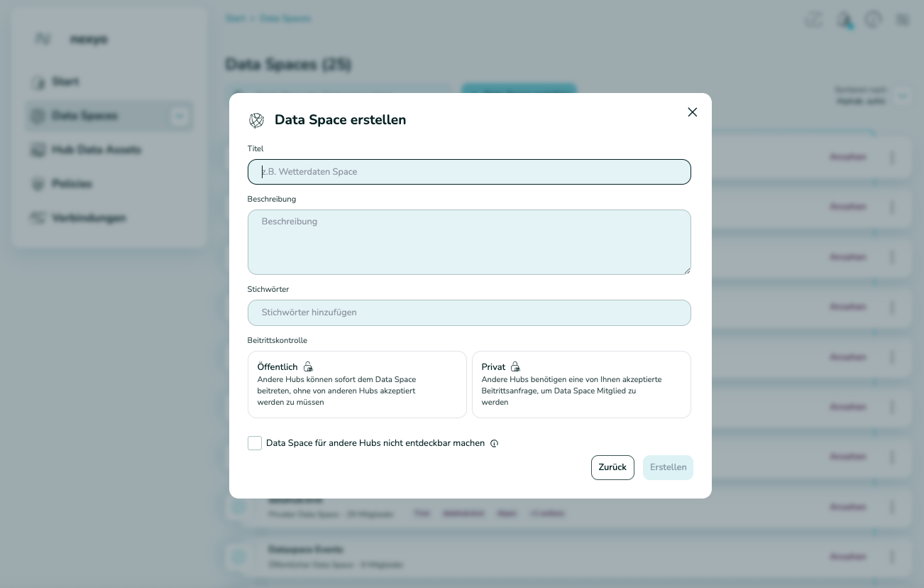
Task: Click the Titel input field
Action: (x=469, y=172)
